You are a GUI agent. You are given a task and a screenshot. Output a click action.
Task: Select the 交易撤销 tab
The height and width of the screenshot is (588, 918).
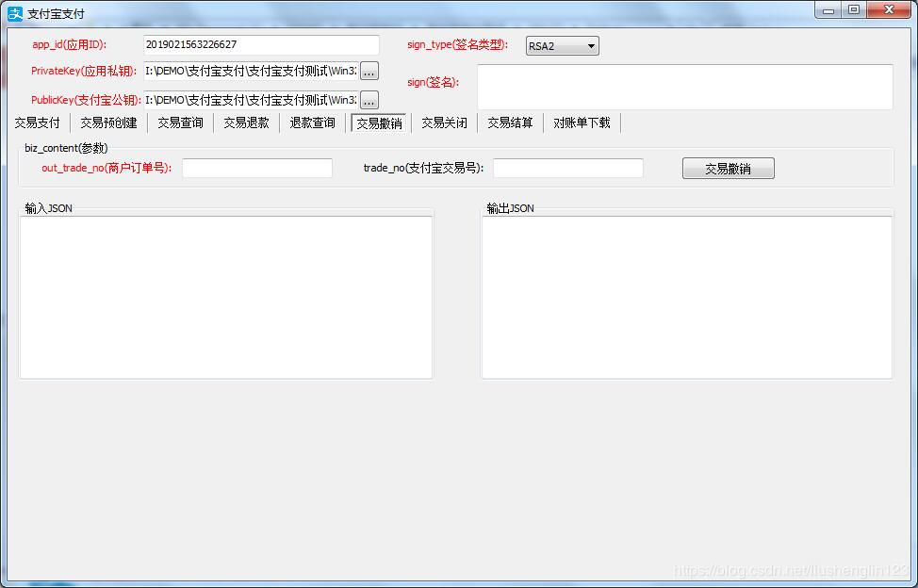[x=379, y=122]
